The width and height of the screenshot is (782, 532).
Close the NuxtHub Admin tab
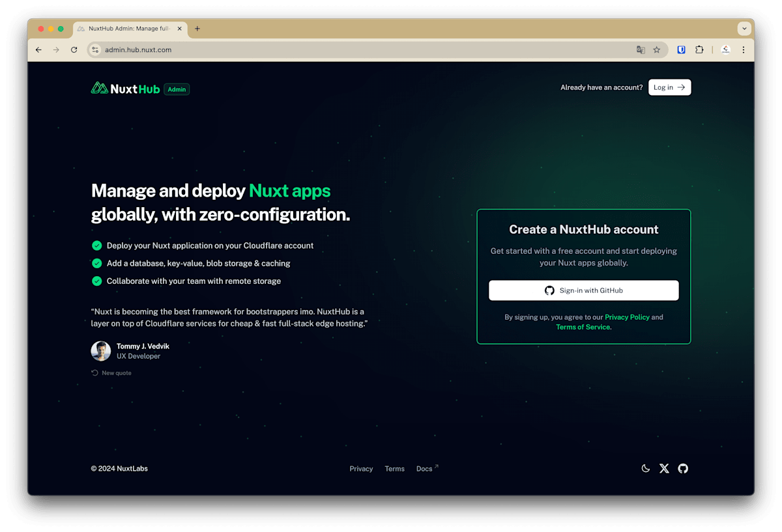pos(179,29)
